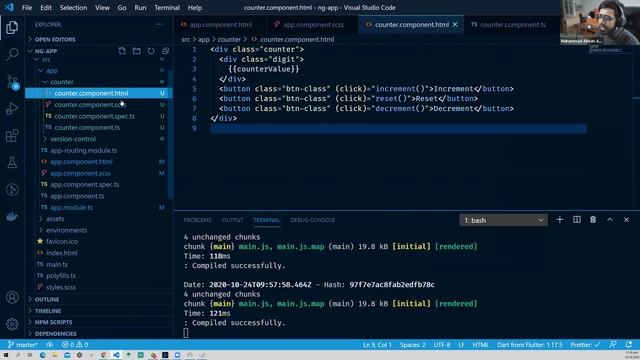
Task: Click 'Dart from Flutter: 1.17.5' status item
Action: (x=529, y=345)
